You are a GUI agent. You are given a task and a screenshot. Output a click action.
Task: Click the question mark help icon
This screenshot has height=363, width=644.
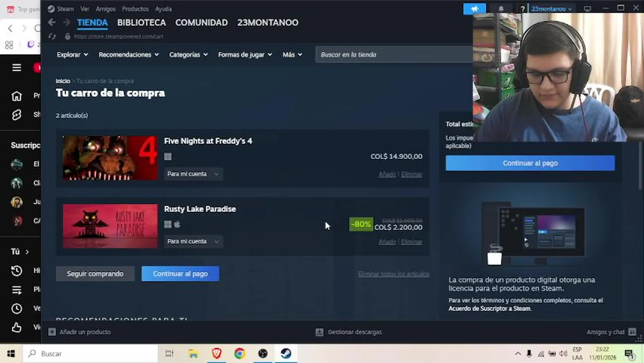pyautogui.click(x=523, y=9)
